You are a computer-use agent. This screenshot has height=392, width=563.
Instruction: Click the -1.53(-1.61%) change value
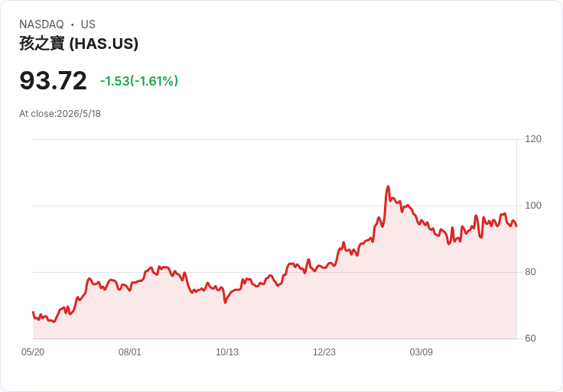[x=139, y=81]
